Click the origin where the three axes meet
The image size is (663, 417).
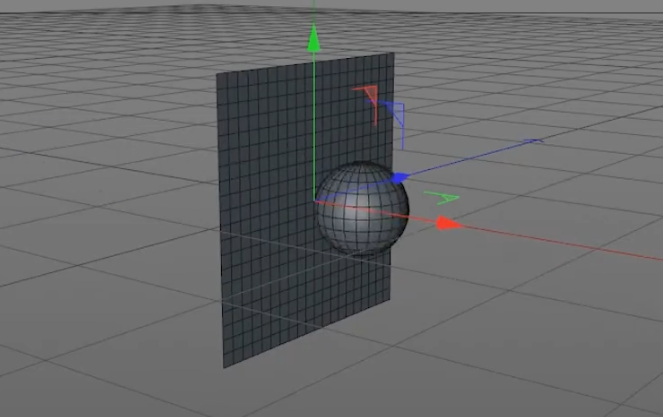(x=315, y=200)
